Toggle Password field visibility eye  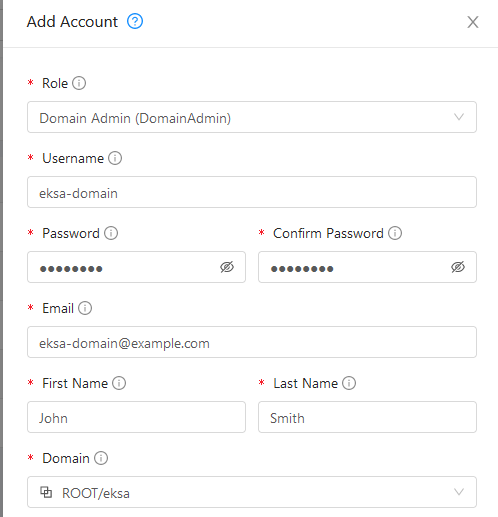click(x=227, y=267)
